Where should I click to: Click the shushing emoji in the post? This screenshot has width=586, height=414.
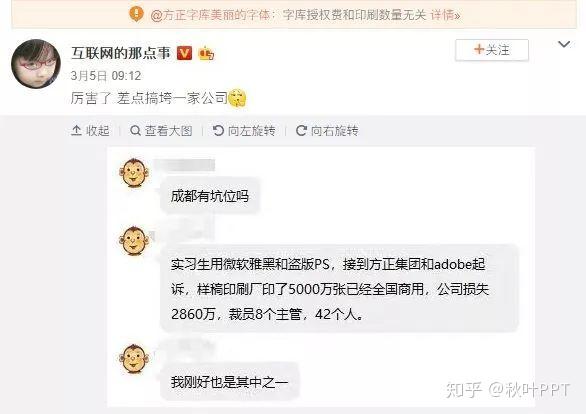[237, 98]
